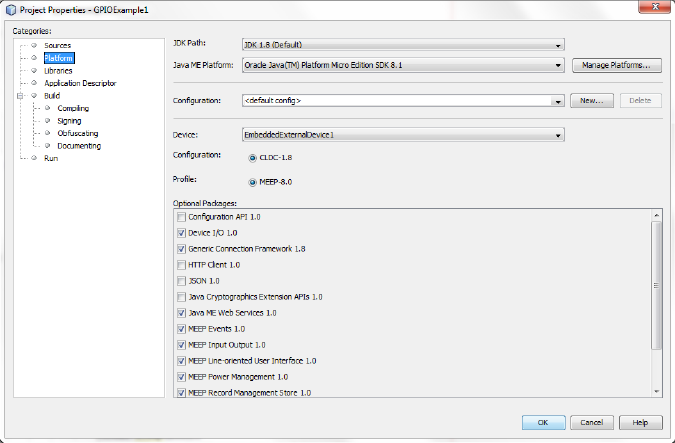Click the bullet icon beside Sources
The height and width of the screenshot is (443, 675).
coord(34,45)
